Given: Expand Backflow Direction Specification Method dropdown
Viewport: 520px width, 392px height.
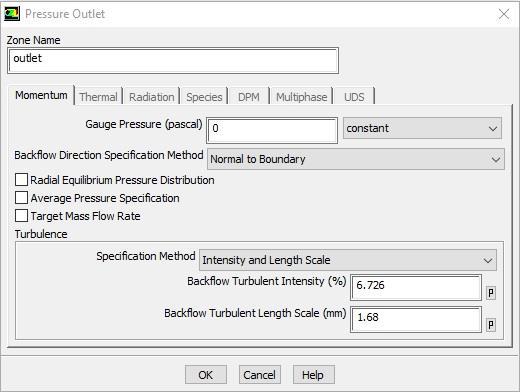Looking at the screenshot, I should (356, 159).
